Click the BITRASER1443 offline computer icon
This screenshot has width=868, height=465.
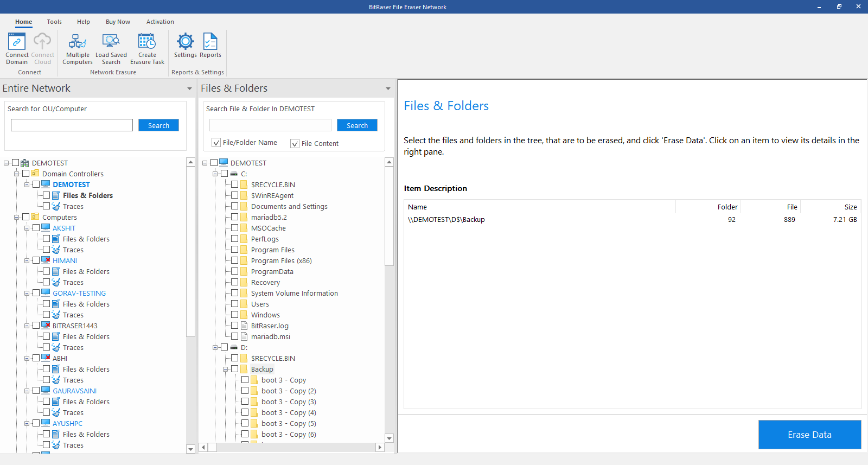pyautogui.click(x=46, y=326)
